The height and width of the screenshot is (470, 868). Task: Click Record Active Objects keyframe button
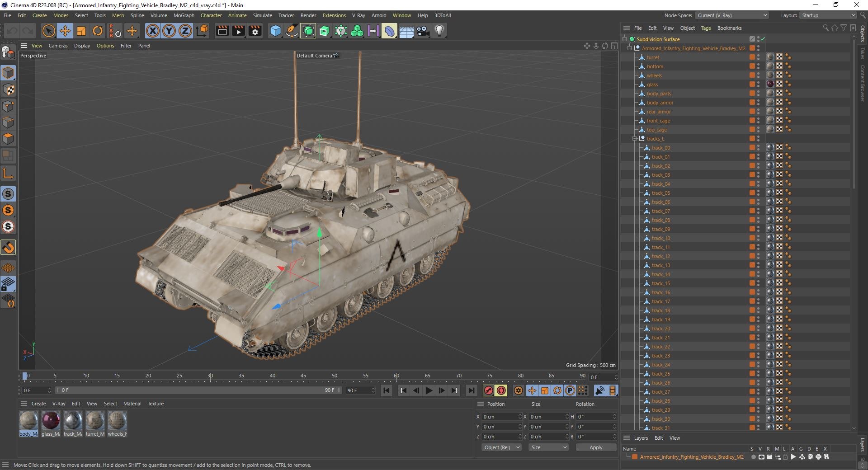pos(489,390)
